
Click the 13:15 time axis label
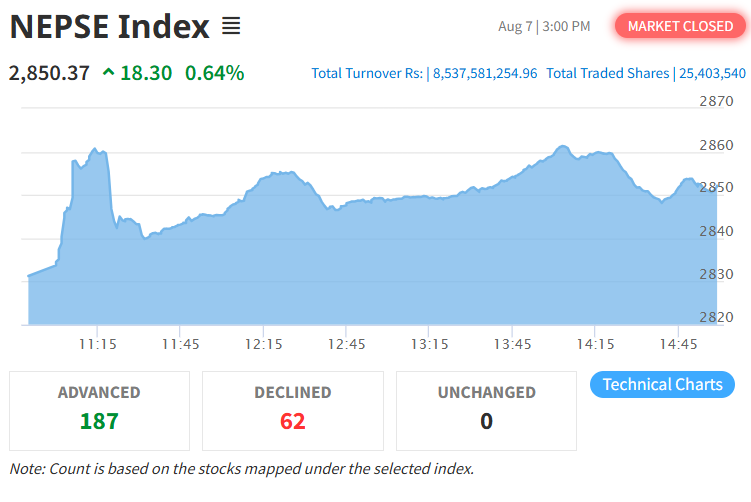point(430,344)
